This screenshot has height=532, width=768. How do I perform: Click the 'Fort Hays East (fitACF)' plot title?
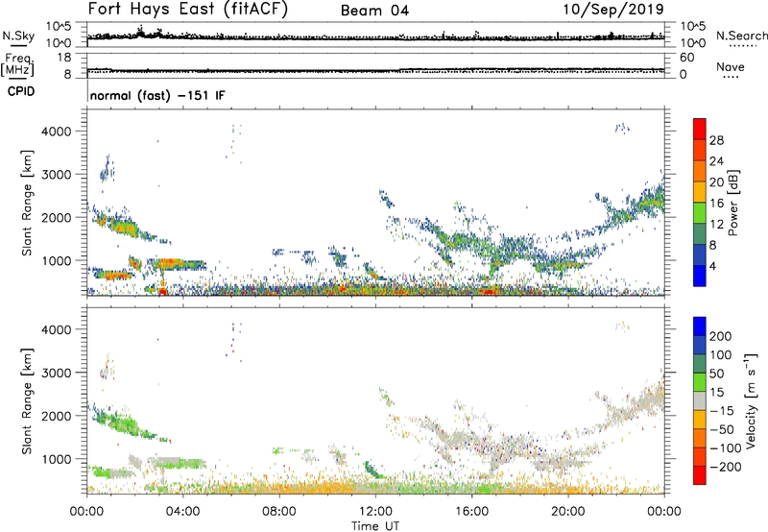(187, 9)
